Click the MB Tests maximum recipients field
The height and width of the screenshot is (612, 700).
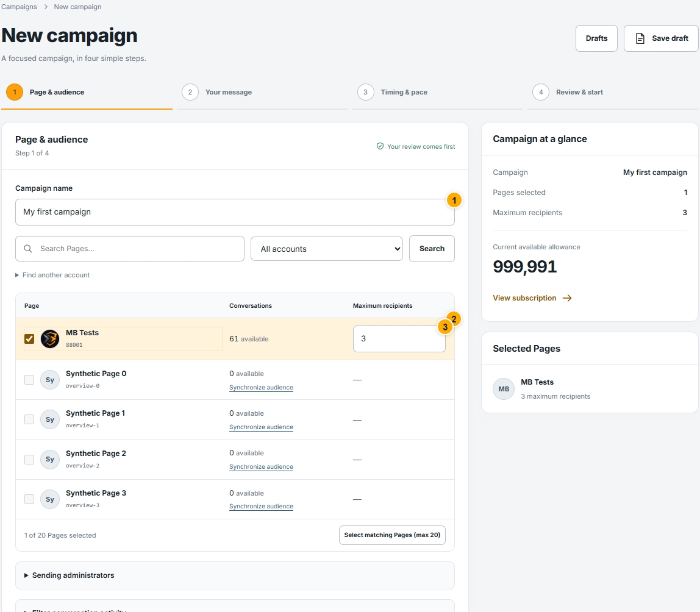(x=399, y=339)
